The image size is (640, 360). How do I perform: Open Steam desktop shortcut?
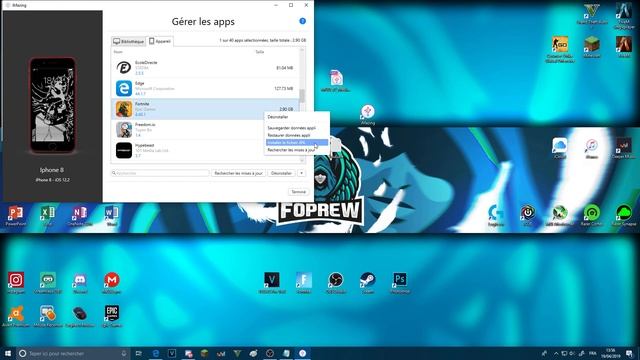click(x=368, y=283)
